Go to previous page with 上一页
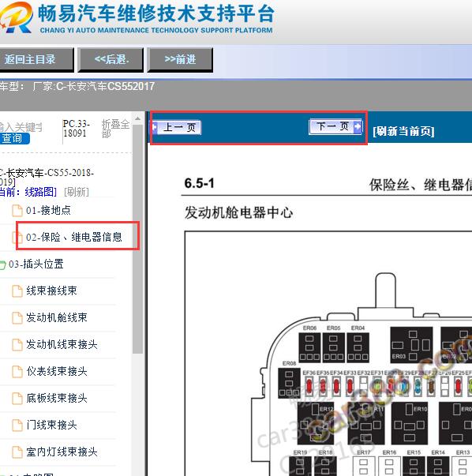The height and width of the screenshot is (476, 472). pyautogui.click(x=176, y=127)
